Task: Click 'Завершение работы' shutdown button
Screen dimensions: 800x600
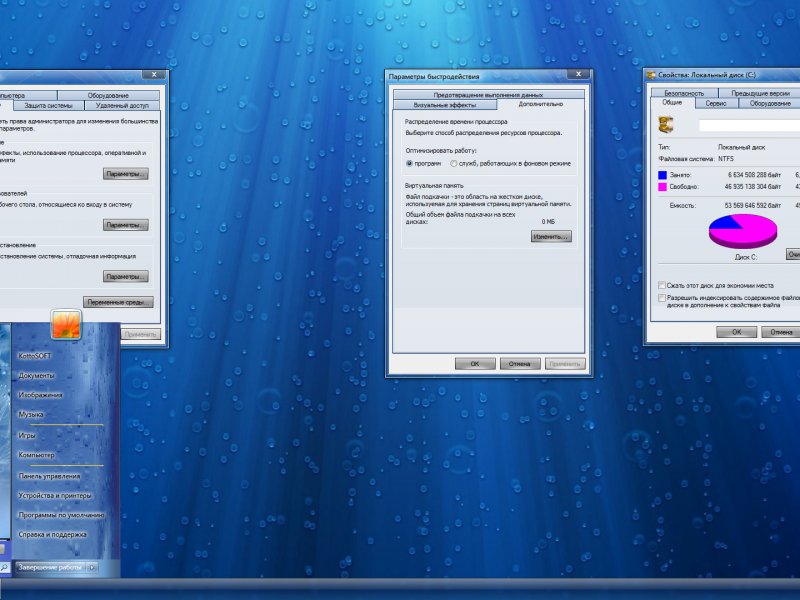Action: point(50,567)
